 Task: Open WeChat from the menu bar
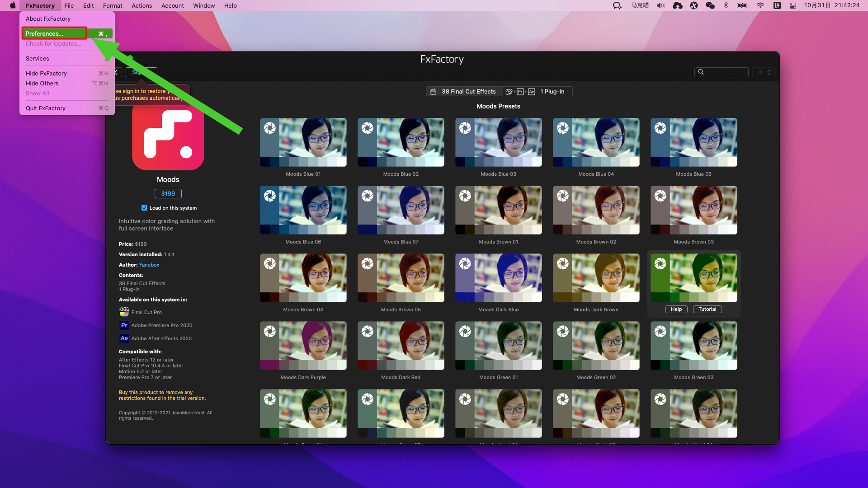coord(710,5)
